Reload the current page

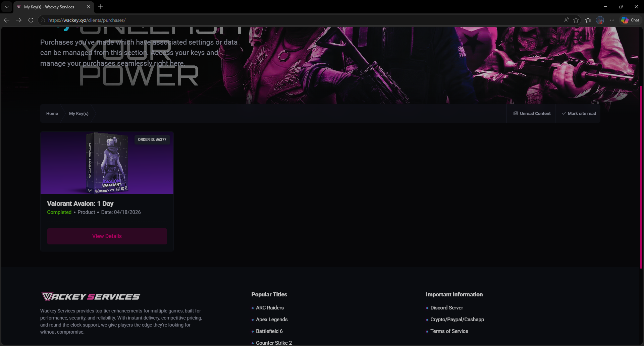(31, 20)
